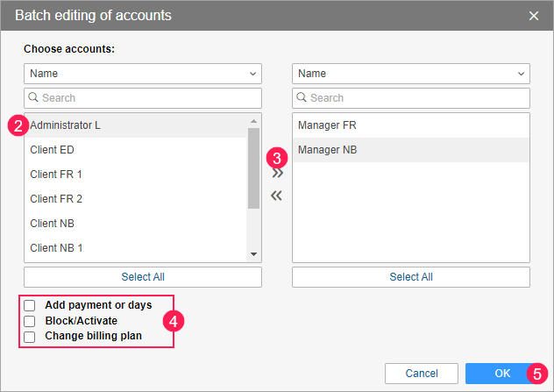
Task: Click the left list scrollbar down arrow
Action: pos(254,254)
